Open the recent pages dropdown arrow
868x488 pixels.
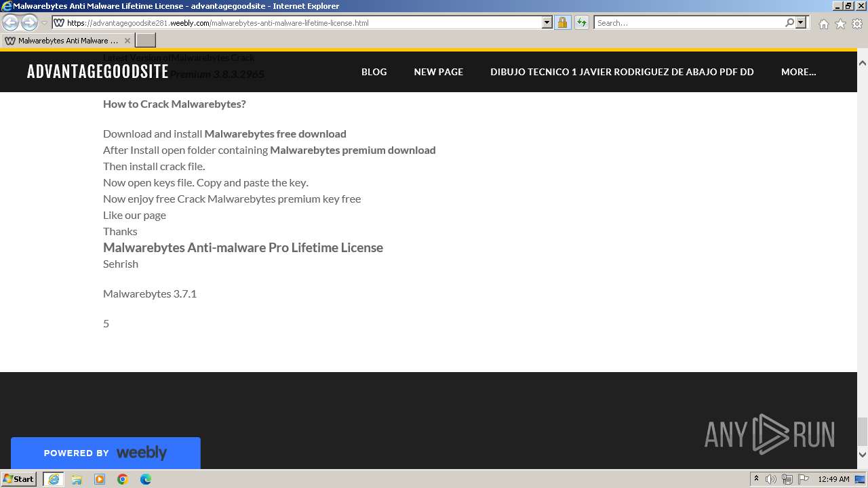point(44,23)
